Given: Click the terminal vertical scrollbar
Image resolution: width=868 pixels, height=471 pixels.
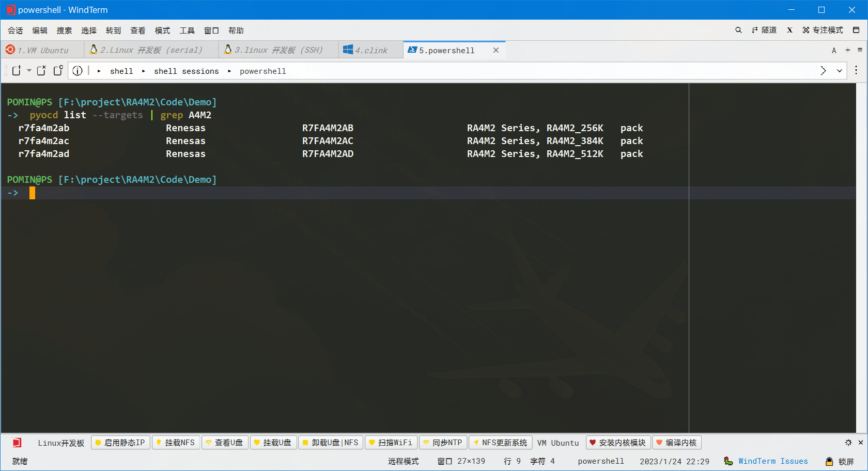Looking at the screenshot, I should coord(861,257).
